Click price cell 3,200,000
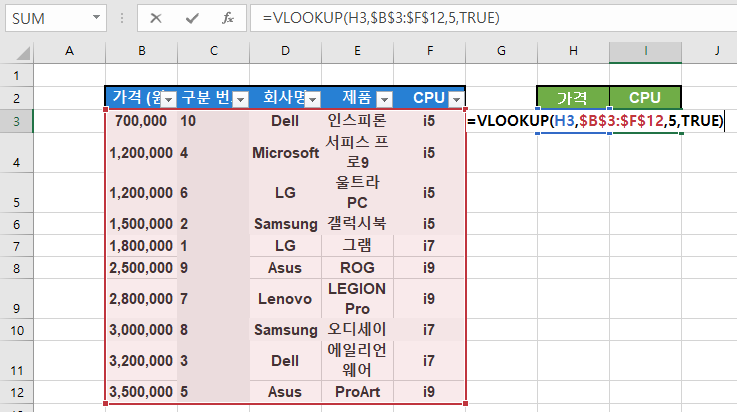This screenshot has width=737, height=412. (x=141, y=361)
